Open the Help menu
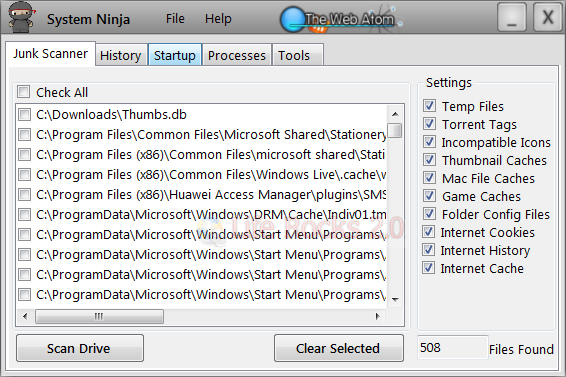Screen dimensions: 566x377 218,19
